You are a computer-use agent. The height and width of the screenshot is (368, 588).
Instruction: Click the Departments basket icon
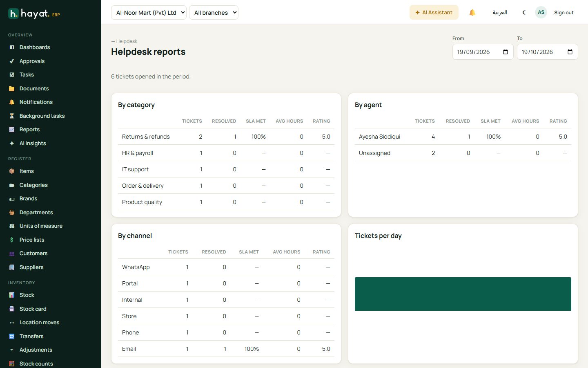pyautogui.click(x=12, y=213)
